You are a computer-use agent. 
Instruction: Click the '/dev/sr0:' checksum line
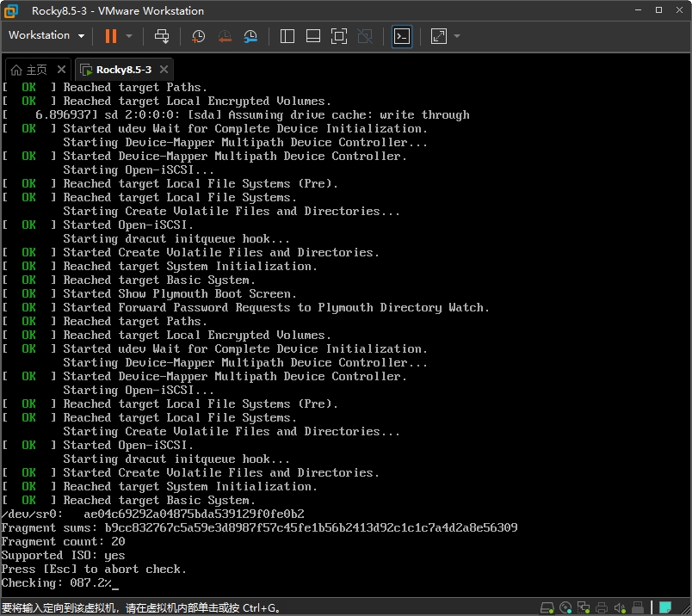(x=152, y=514)
